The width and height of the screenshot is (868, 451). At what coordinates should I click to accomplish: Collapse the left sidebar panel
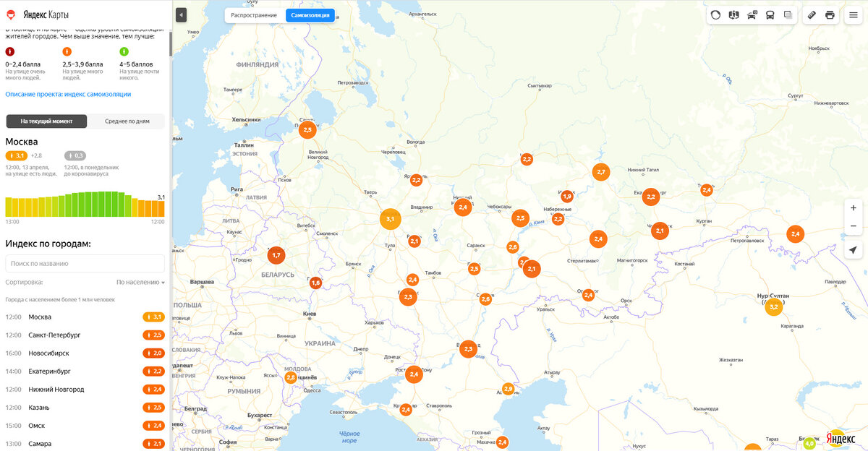181,14
